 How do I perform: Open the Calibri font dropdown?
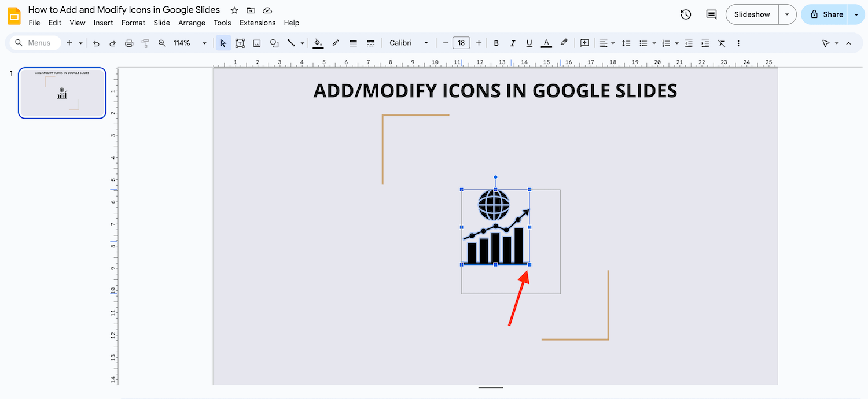pos(409,43)
